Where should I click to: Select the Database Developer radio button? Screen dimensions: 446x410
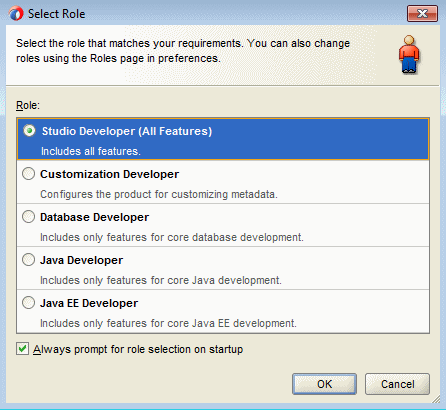[28, 217]
